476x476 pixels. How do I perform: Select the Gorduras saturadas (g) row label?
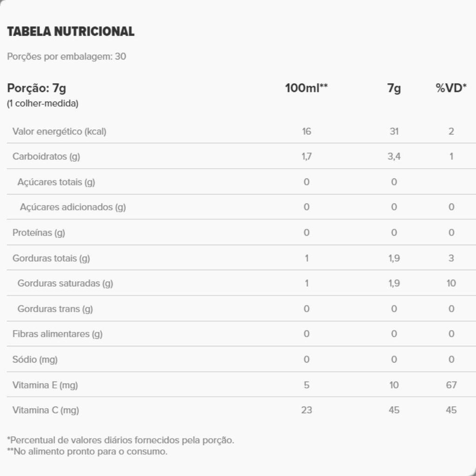[x=65, y=284]
